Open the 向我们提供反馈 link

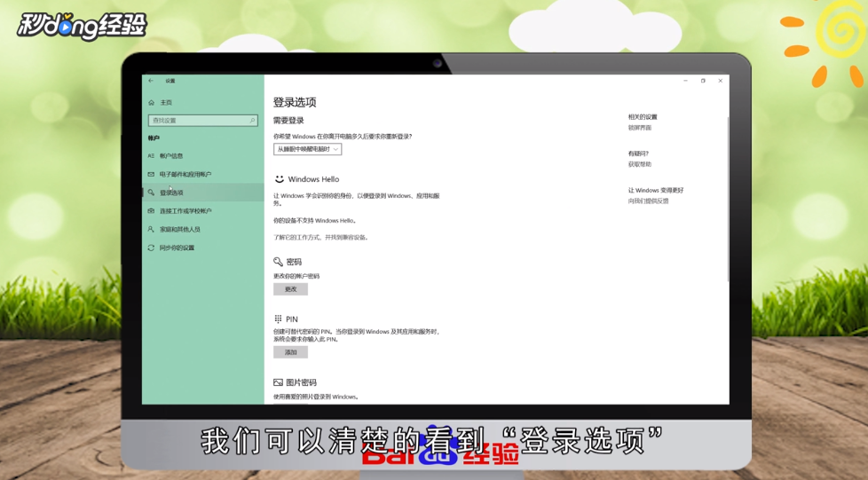pyautogui.click(x=648, y=201)
